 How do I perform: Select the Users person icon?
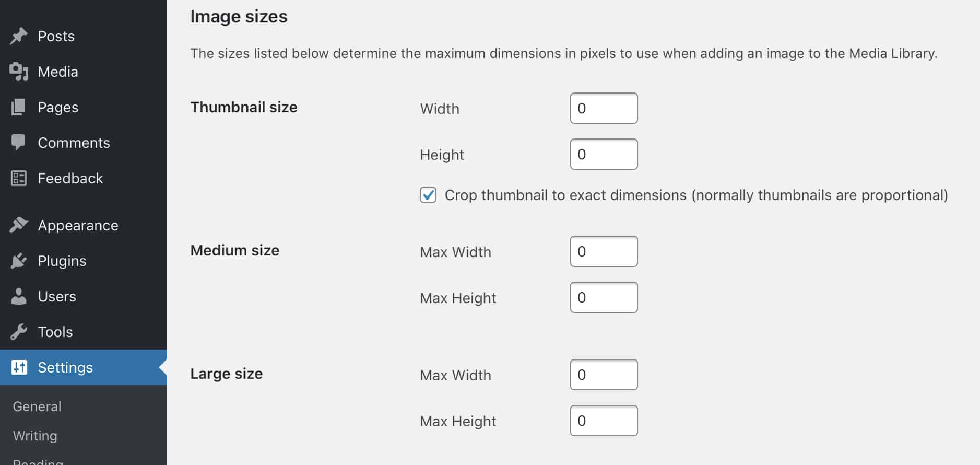click(19, 296)
